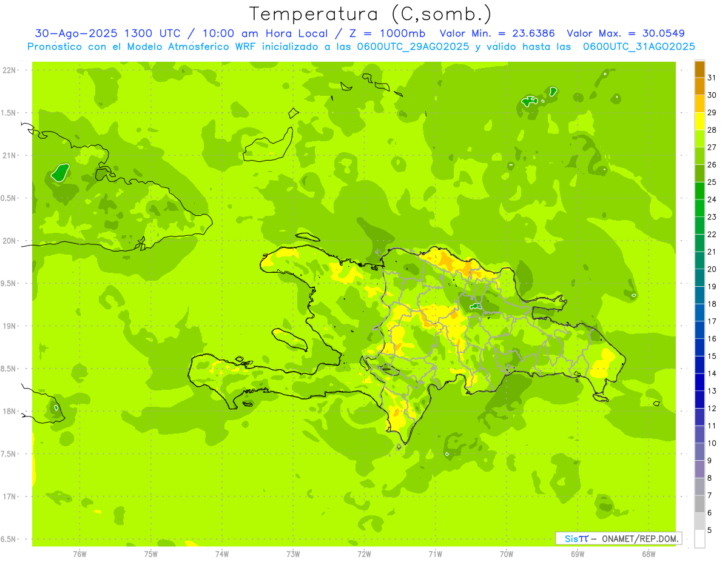
Task: Click the '20N' latitude axis label
Action: pos(10,241)
